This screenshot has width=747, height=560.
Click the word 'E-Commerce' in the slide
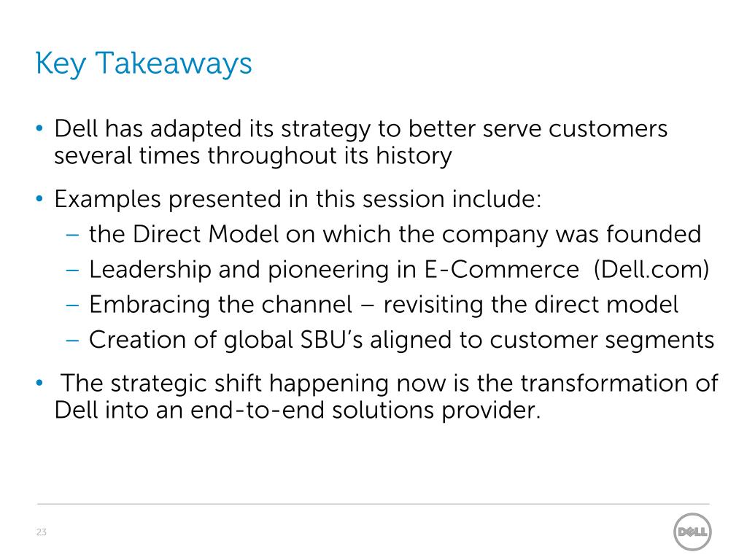point(501,270)
